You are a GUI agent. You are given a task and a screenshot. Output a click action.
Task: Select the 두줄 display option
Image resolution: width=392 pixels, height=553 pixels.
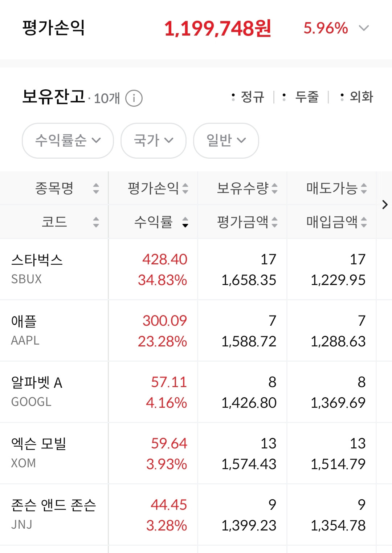tap(301, 97)
